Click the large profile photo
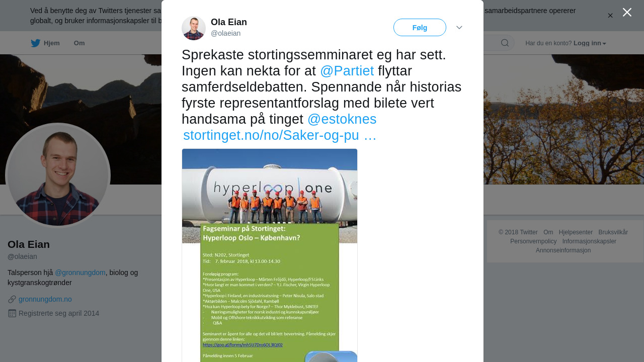This screenshot has height=362, width=644. click(58, 175)
